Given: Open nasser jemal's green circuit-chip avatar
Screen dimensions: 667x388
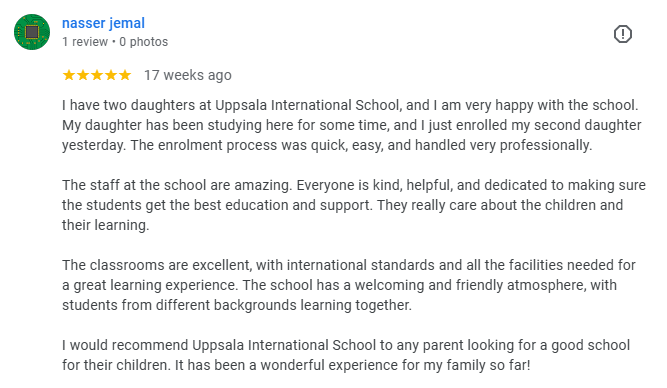Looking at the screenshot, I should (32, 32).
